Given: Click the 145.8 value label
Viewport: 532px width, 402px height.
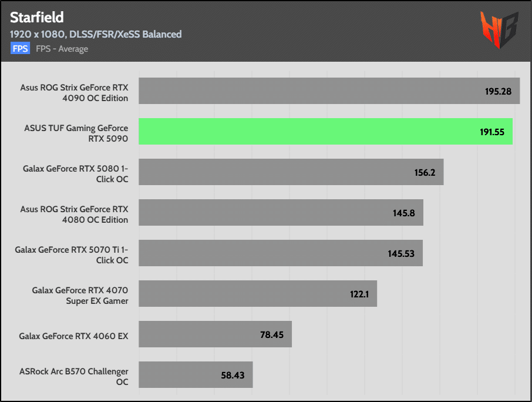Looking at the screenshot, I should tap(404, 213).
